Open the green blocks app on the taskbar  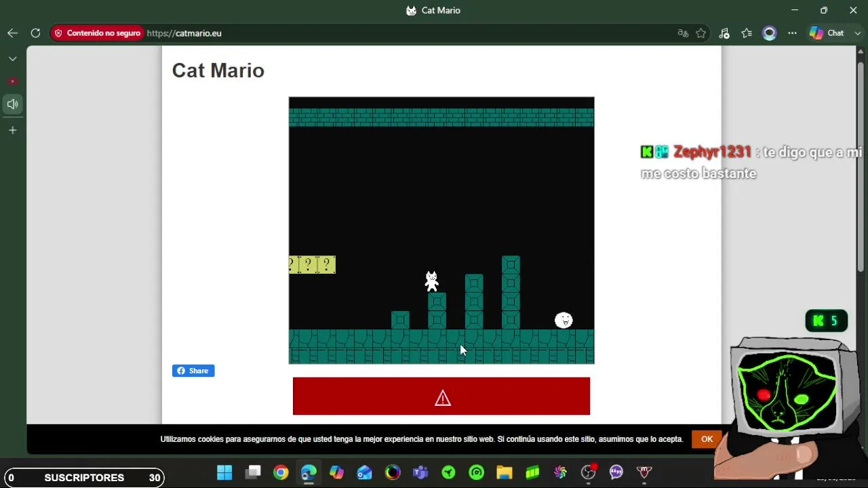[532, 472]
